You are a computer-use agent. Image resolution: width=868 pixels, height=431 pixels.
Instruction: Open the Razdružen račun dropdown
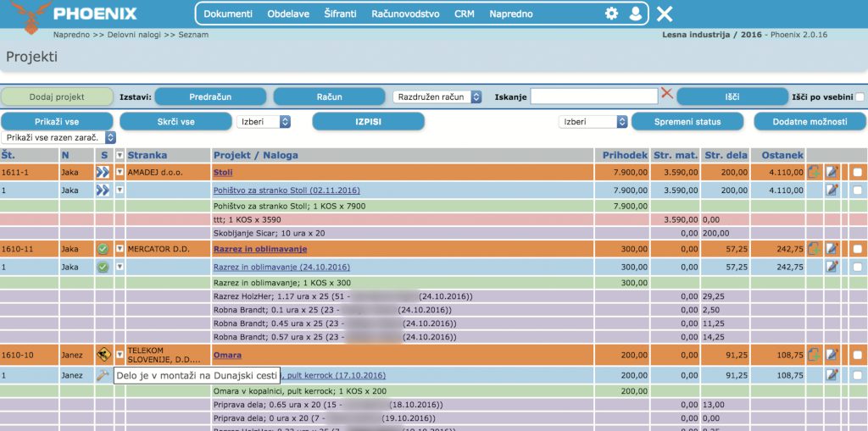pyautogui.click(x=437, y=97)
